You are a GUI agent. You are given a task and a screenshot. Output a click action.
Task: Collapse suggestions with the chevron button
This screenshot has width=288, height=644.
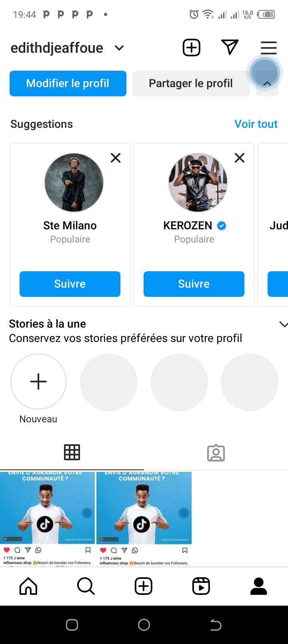coord(267,83)
